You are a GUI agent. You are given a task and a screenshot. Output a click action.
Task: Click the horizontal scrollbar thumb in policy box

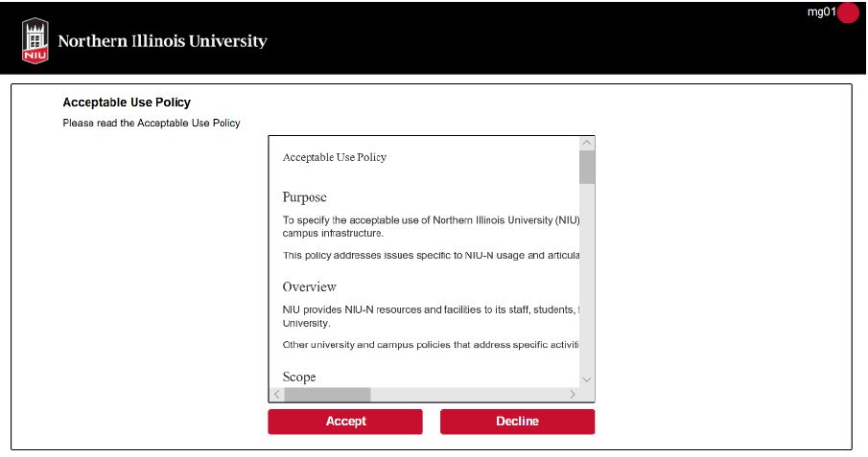click(x=327, y=394)
